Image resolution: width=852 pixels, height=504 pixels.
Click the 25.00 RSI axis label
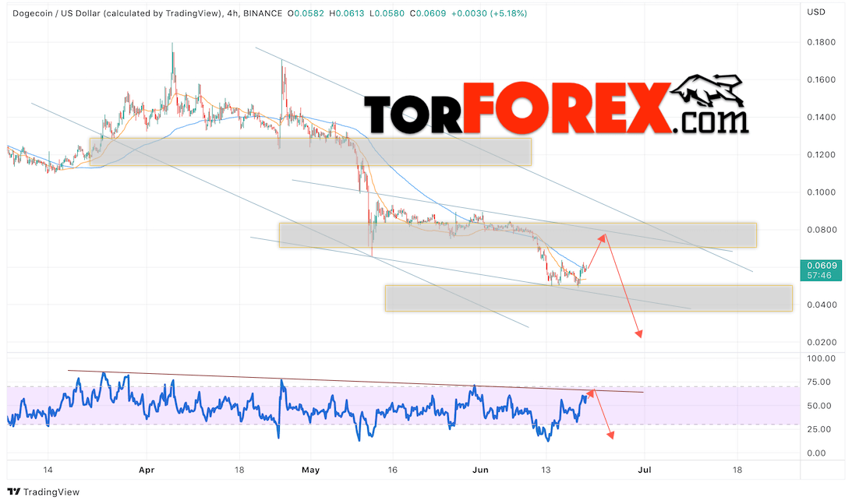point(818,429)
